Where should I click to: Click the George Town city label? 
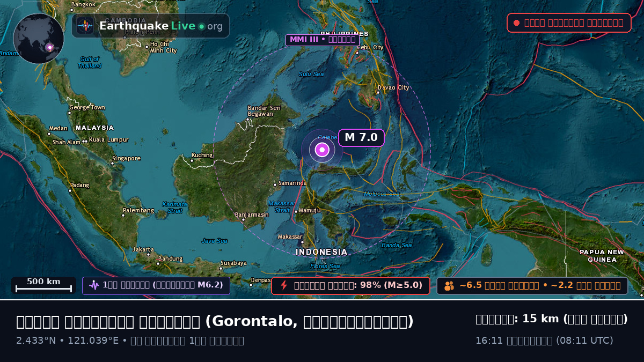click(x=86, y=108)
